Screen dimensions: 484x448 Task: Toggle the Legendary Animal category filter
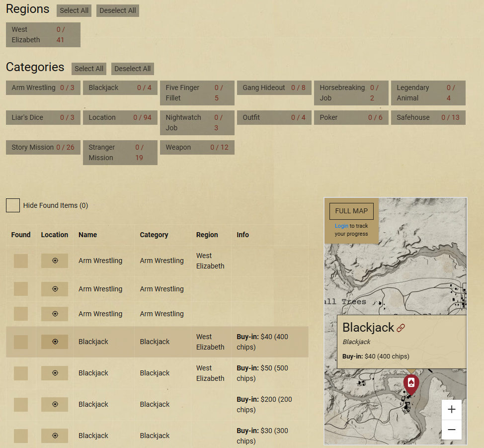coord(428,93)
